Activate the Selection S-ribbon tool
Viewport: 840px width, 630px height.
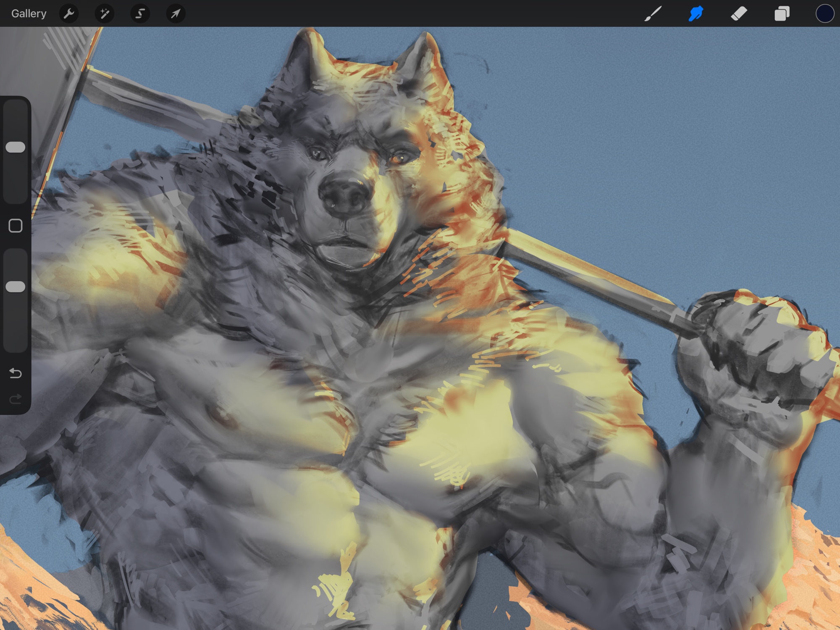[x=140, y=13]
